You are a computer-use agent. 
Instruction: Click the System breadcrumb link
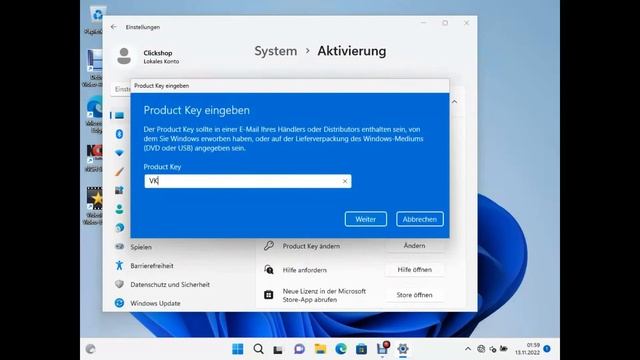(276, 51)
